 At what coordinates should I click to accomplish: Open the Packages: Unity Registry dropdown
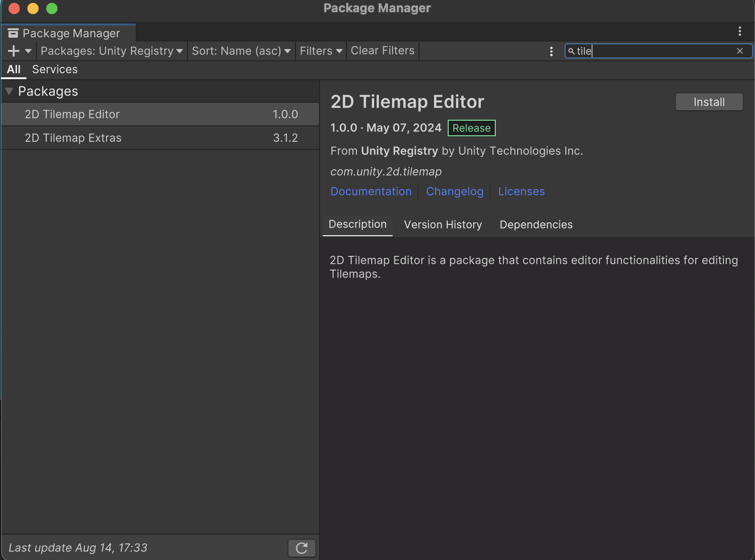(112, 51)
